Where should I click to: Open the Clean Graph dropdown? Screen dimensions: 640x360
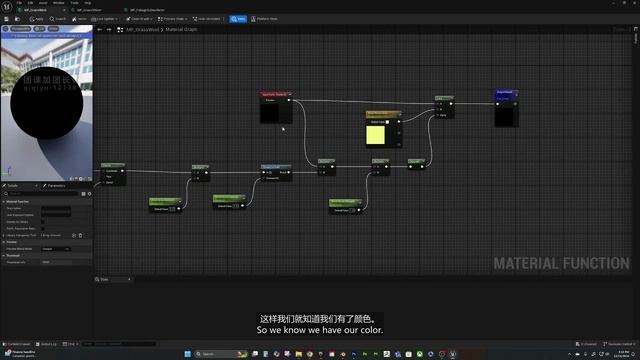click(139, 19)
